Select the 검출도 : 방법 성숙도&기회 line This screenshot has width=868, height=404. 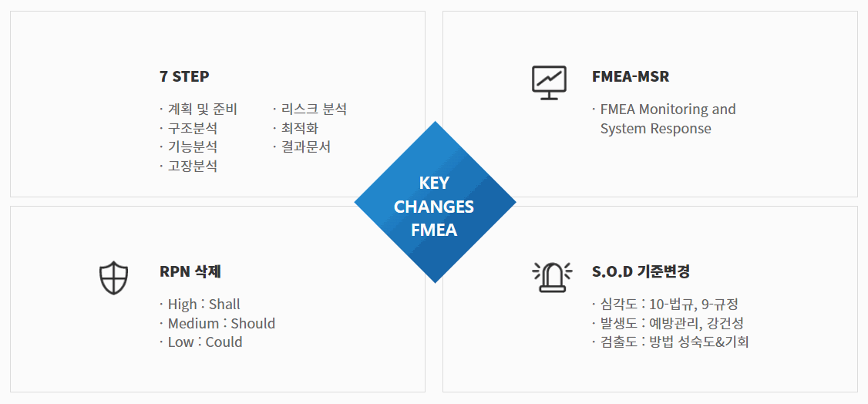click(x=670, y=342)
